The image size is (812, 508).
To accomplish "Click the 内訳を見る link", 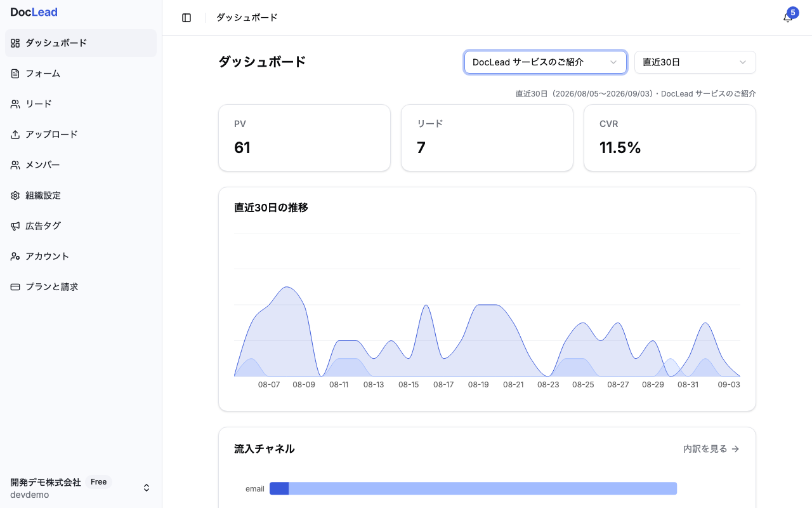I will click(711, 449).
